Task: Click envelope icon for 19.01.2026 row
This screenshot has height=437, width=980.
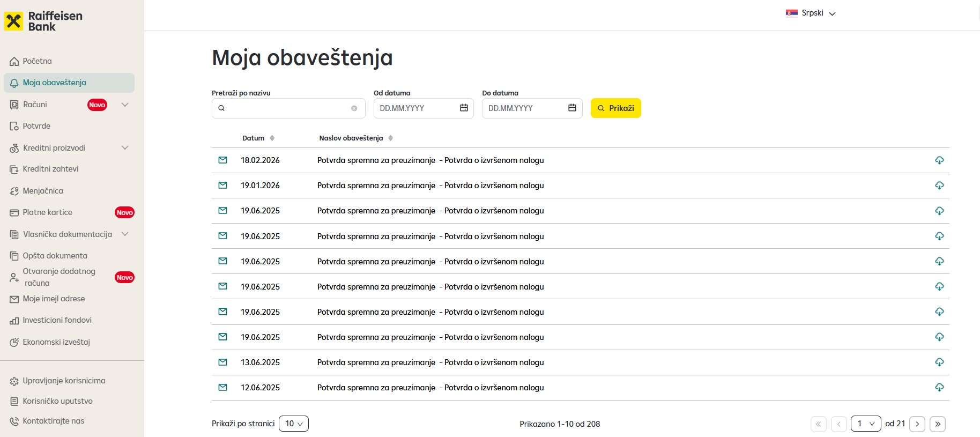Action: pyautogui.click(x=223, y=185)
